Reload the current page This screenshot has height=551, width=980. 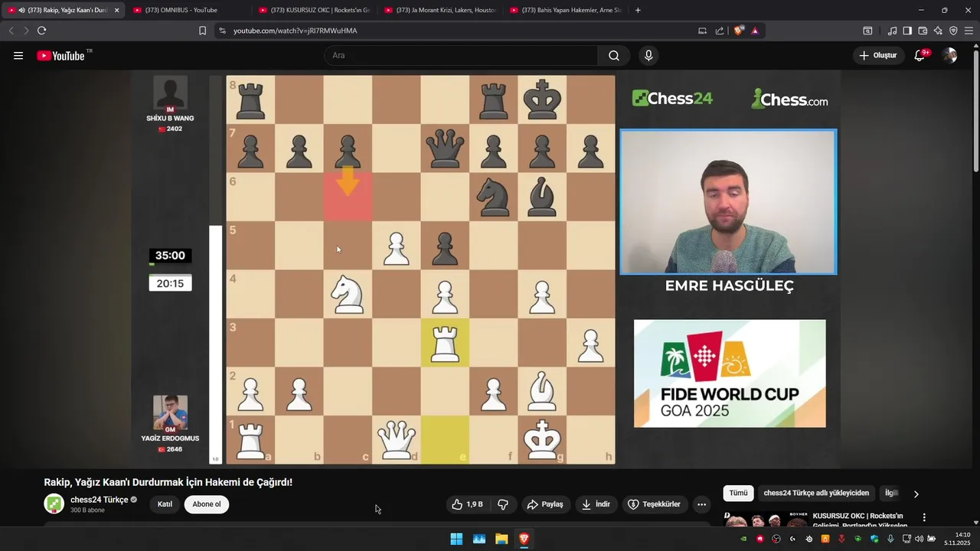pos(41,31)
